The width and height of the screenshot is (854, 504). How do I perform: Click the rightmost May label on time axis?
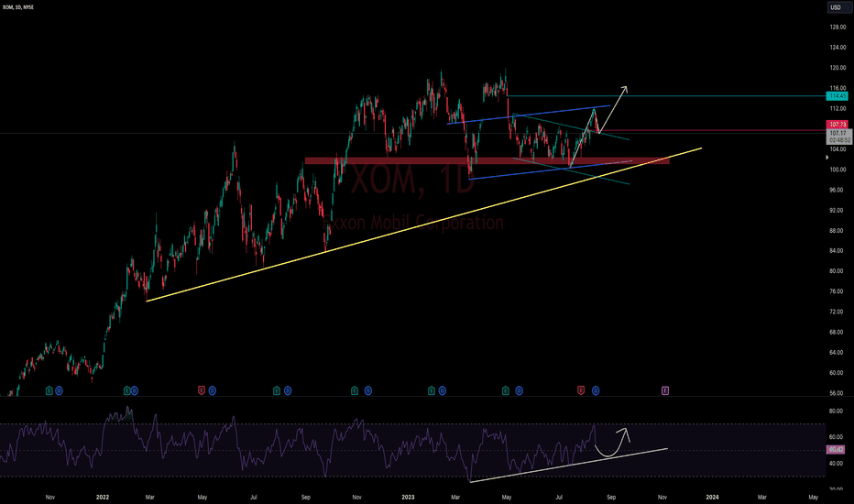click(x=813, y=497)
